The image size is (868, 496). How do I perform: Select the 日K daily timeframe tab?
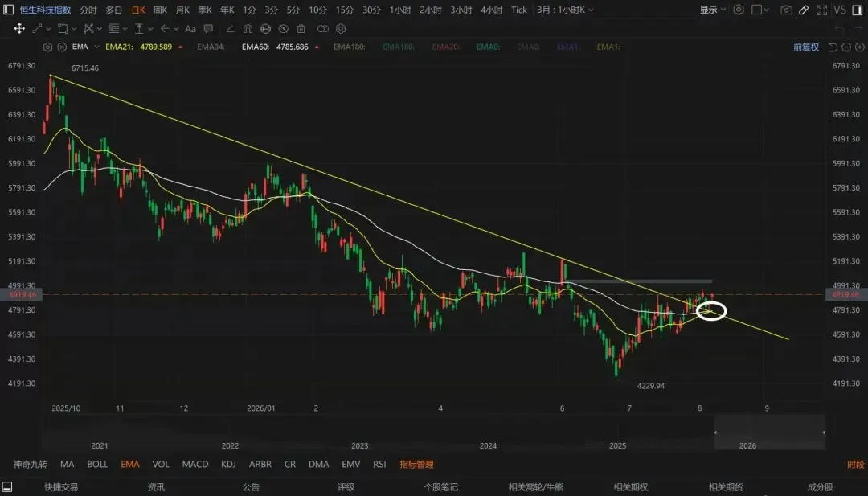point(138,10)
